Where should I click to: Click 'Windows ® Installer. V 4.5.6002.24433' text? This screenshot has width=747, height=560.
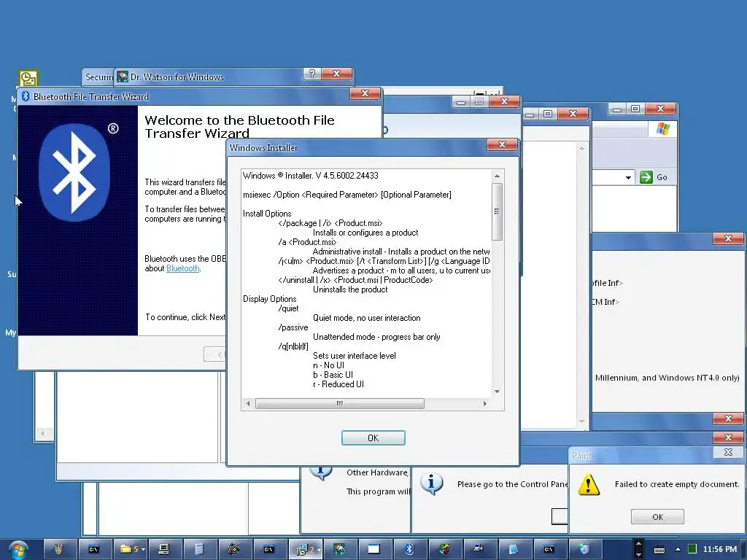point(311,175)
